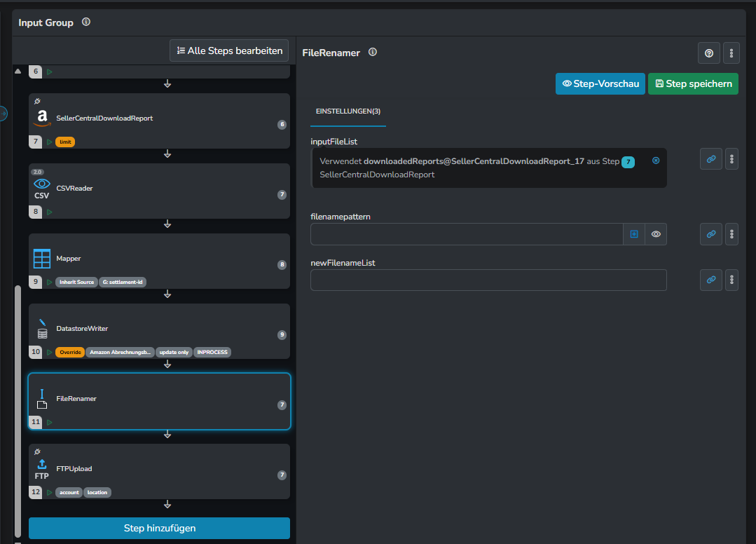Screen dimensions: 756x544
Task: Run step 8 with its play icon
Action: pos(50,212)
